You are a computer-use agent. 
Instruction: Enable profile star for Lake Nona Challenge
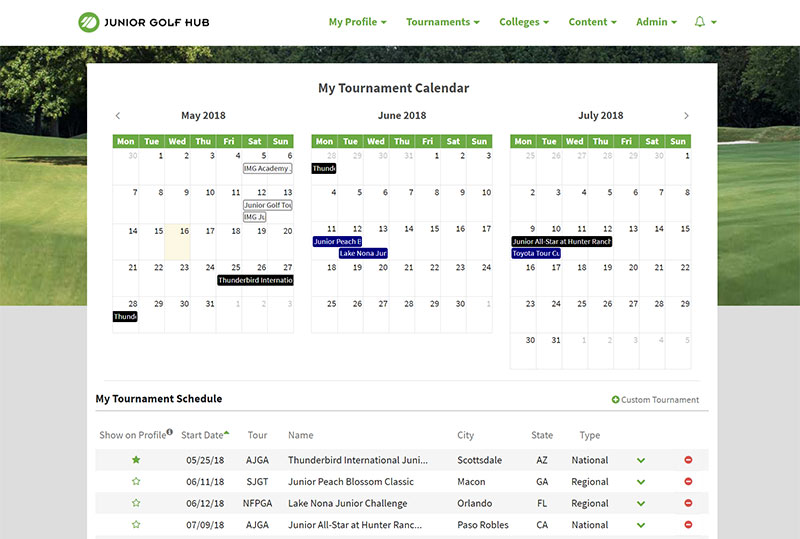click(x=136, y=504)
